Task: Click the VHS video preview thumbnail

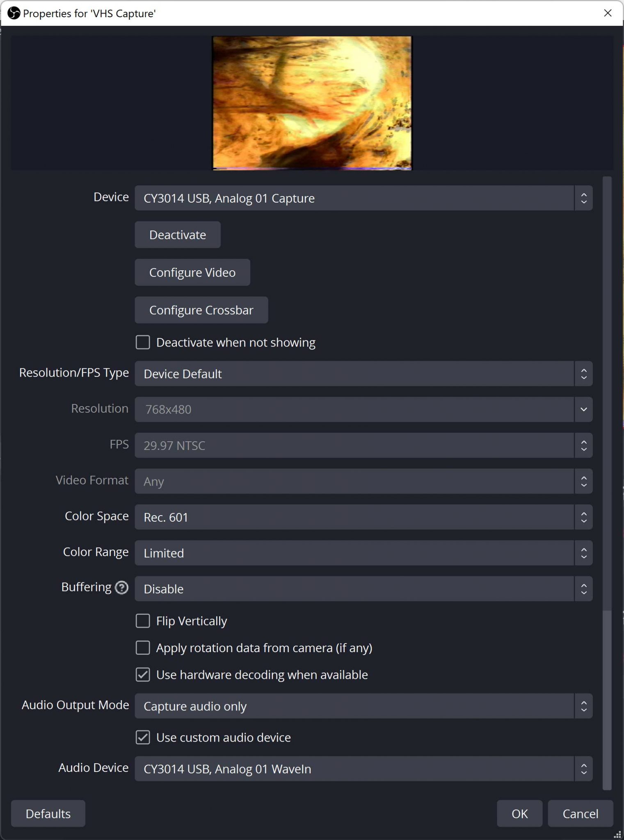Action: pyautogui.click(x=312, y=103)
